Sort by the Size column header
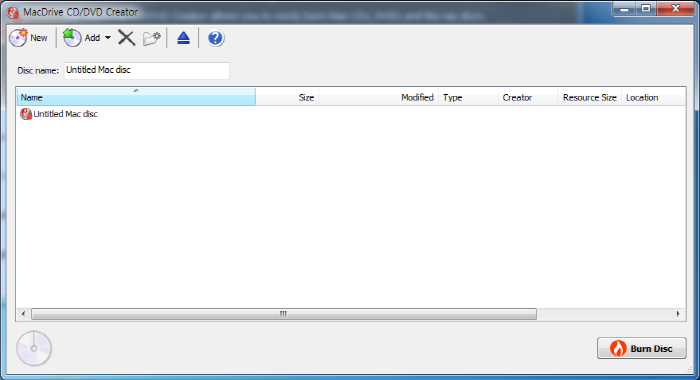Image resolution: width=700 pixels, height=380 pixels. (287, 97)
